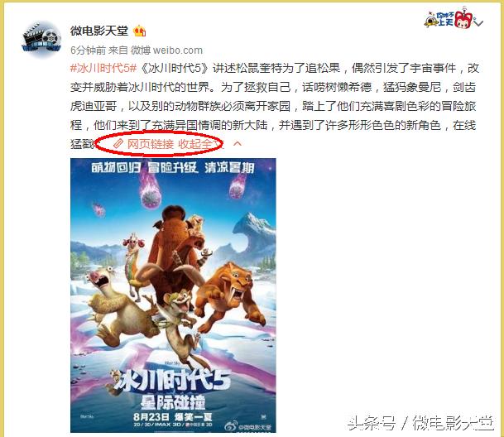Viewport: 504px width, 437px height.
Task: Click the 6分钟前 post timestamp
Action: [88, 50]
